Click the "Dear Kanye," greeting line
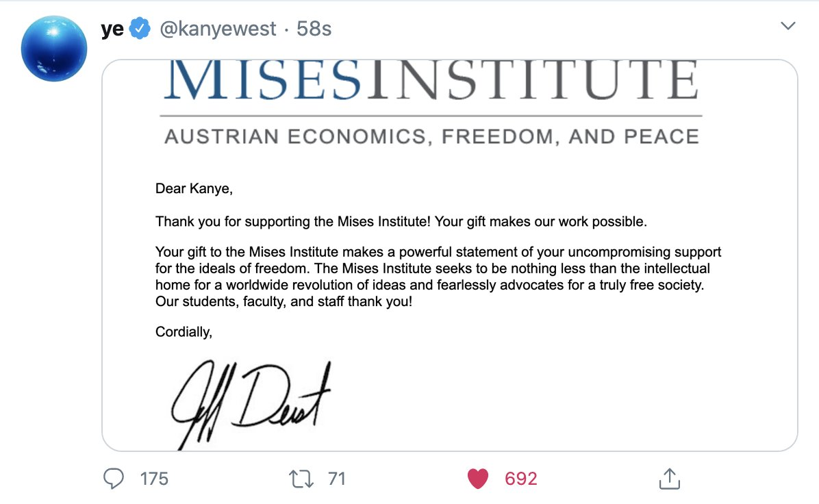This screenshot has width=819, height=504. pos(194,188)
